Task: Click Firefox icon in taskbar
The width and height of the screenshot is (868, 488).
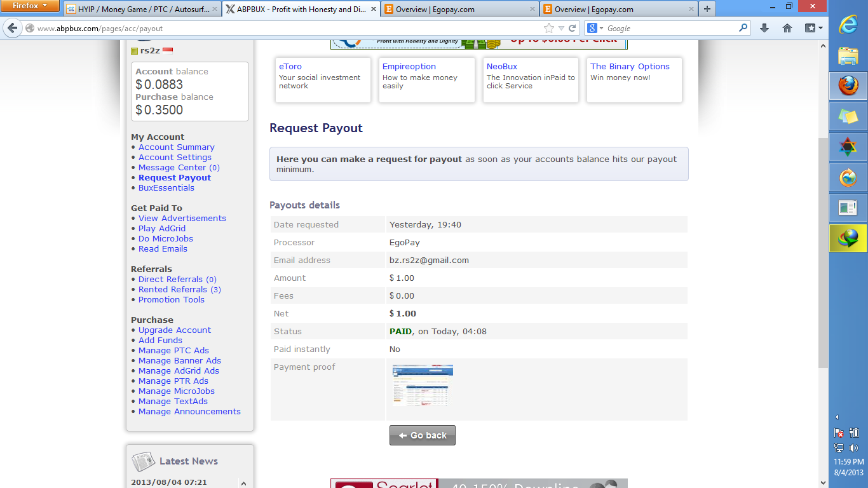Action: coord(848,86)
